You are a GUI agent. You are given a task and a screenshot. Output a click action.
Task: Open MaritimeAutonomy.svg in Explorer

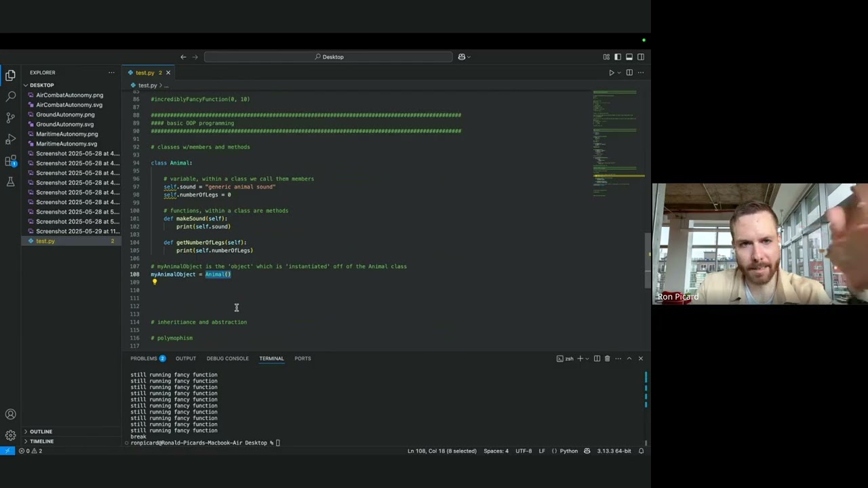(66, 144)
